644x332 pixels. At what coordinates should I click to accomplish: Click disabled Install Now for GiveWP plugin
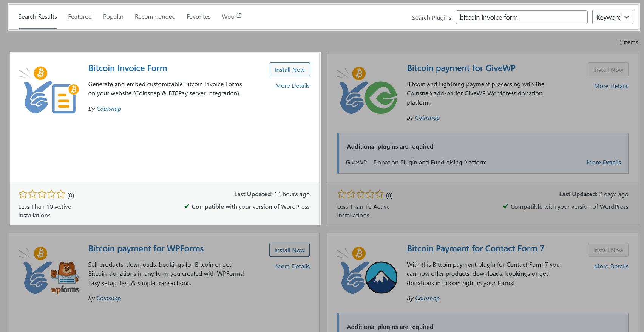click(x=608, y=70)
